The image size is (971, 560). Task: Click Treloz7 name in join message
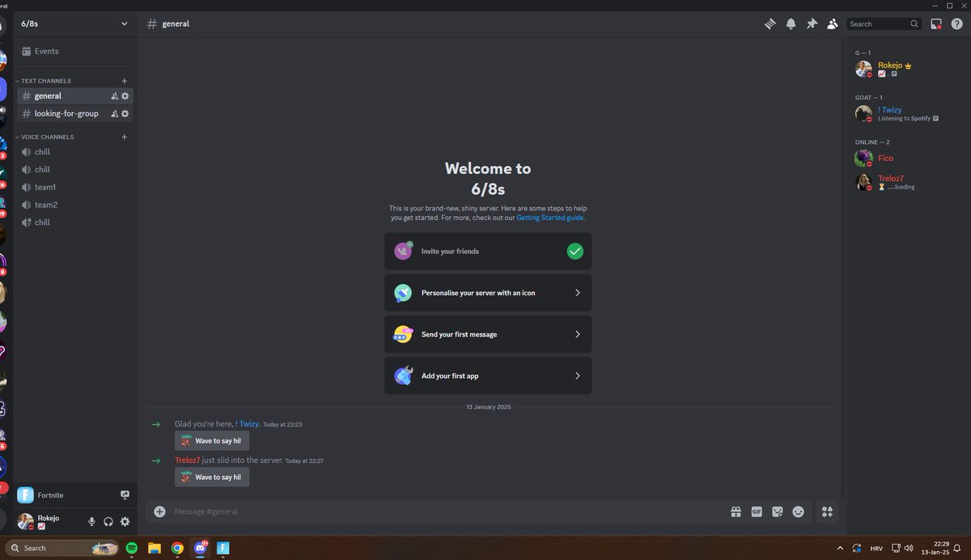tap(187, 460)
